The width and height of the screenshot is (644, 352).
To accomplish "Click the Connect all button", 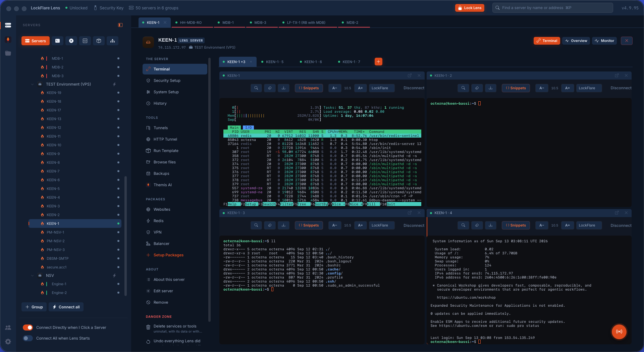I will tap(66, 307).
